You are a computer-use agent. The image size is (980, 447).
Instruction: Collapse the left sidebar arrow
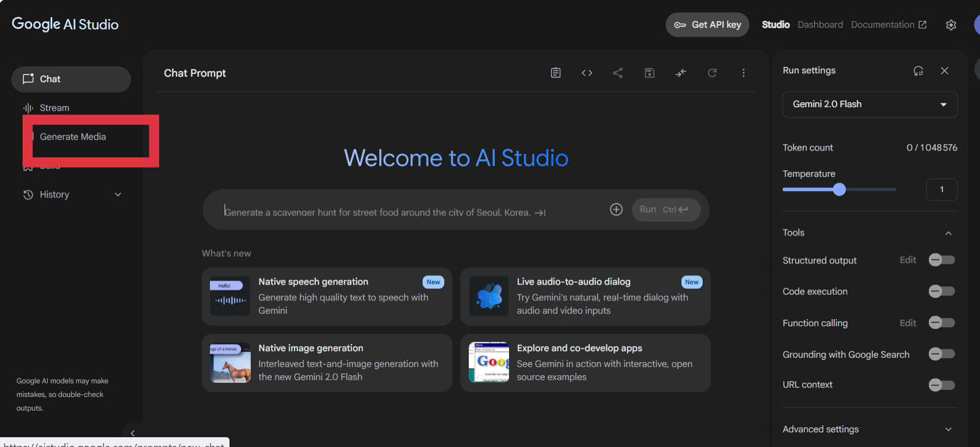pyautogui.click(x=133, y=433)
